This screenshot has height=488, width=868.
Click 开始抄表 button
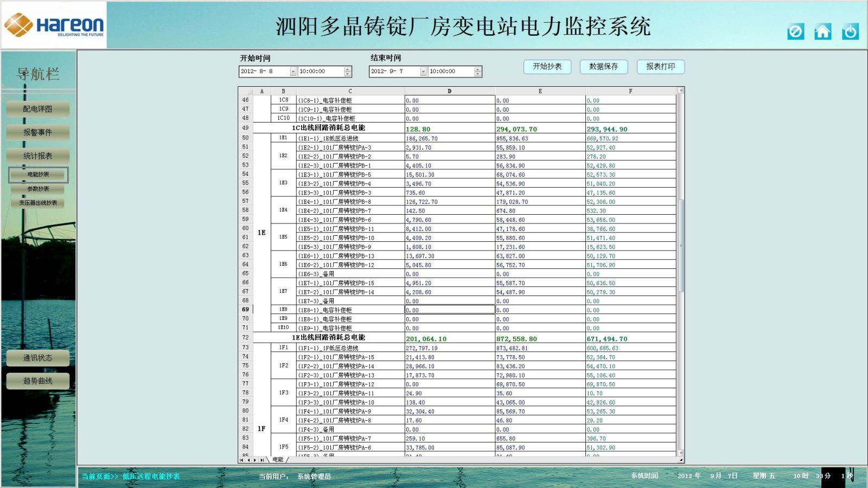point(547,67)
